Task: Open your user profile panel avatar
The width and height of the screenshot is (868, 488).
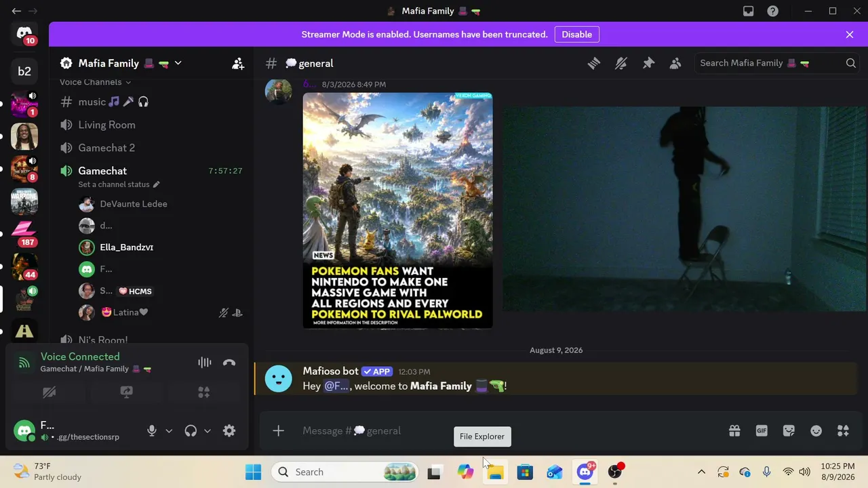Action: coord(24,431)
